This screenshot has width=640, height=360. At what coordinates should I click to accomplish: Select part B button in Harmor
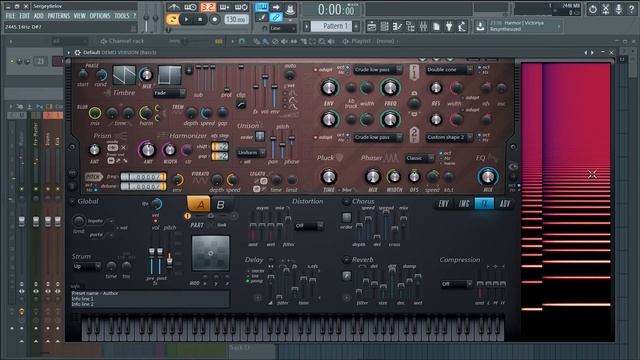(x=220, y=204)
